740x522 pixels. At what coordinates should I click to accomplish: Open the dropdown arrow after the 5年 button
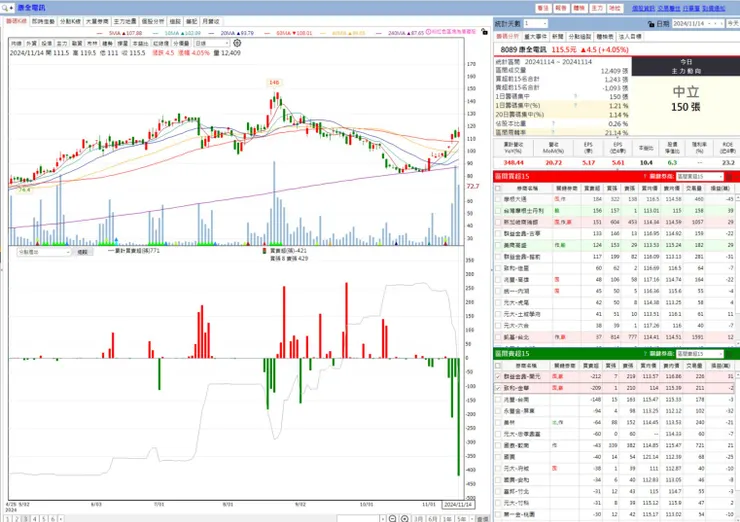click(471, 519)
